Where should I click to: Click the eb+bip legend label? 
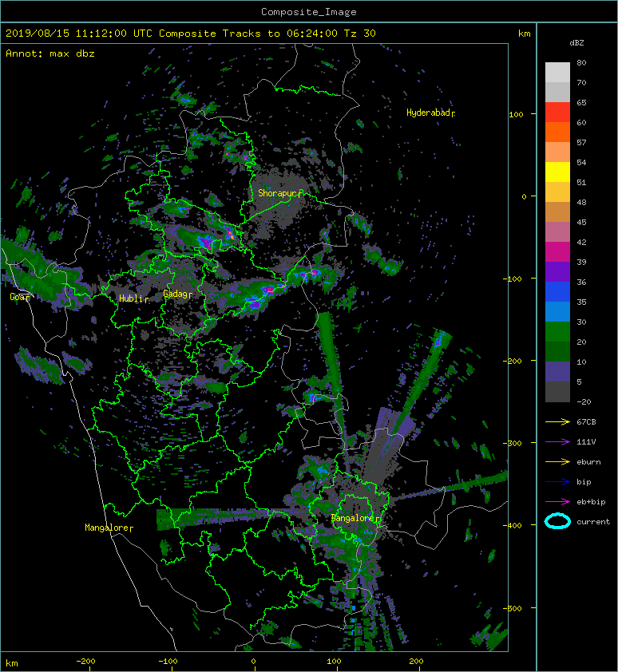tap(591, 502)
